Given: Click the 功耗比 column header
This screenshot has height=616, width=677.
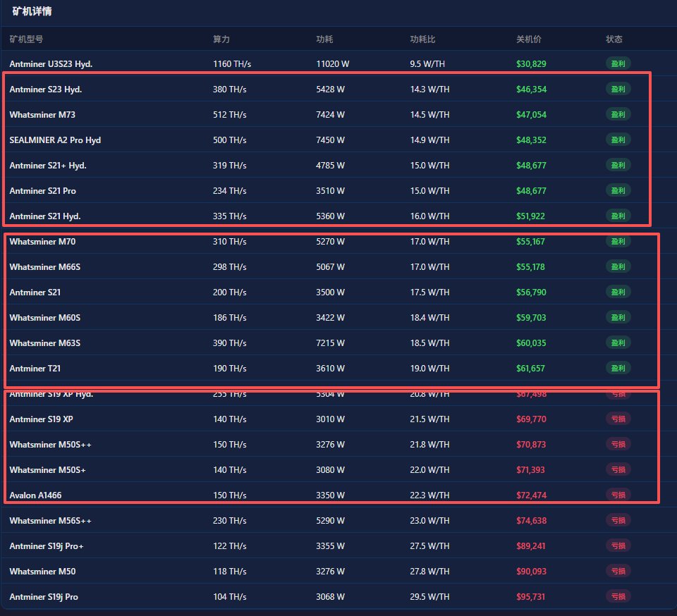Looking at the screenshot, I should tap(422, 39).
